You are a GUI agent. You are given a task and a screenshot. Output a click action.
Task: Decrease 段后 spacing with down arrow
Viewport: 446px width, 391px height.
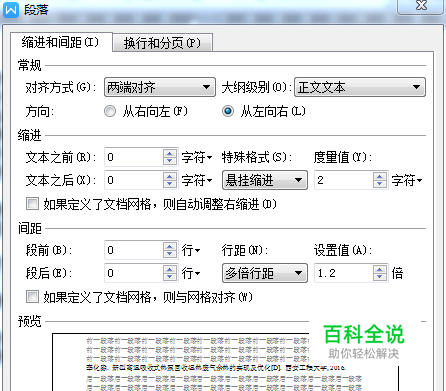(x=170, y=277)
